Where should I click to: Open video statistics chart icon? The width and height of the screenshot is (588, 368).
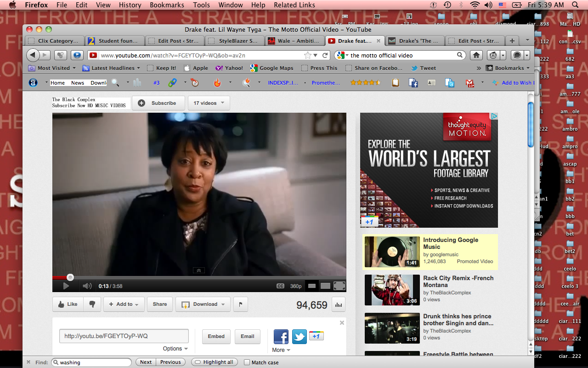[338, 305]
